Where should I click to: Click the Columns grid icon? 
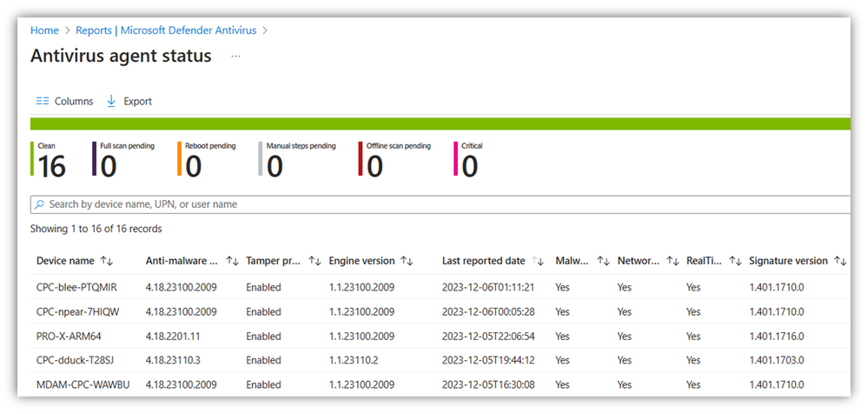click(x=43, y=102)
